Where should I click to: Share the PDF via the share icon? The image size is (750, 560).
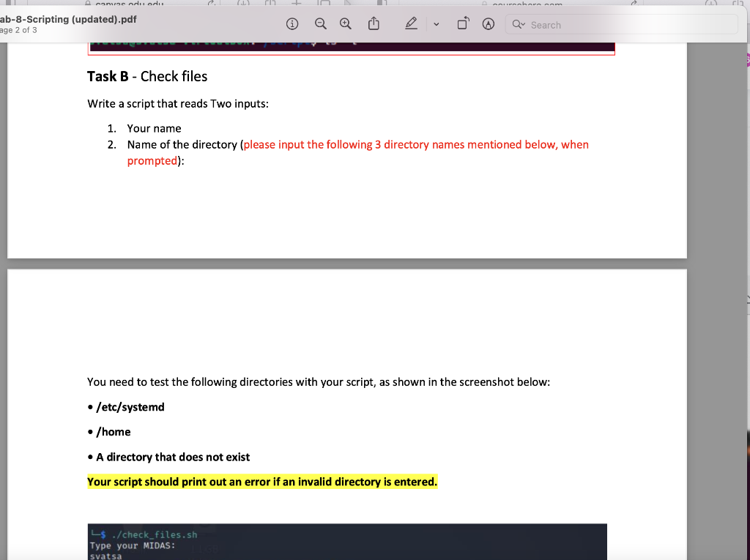(374, 23)
